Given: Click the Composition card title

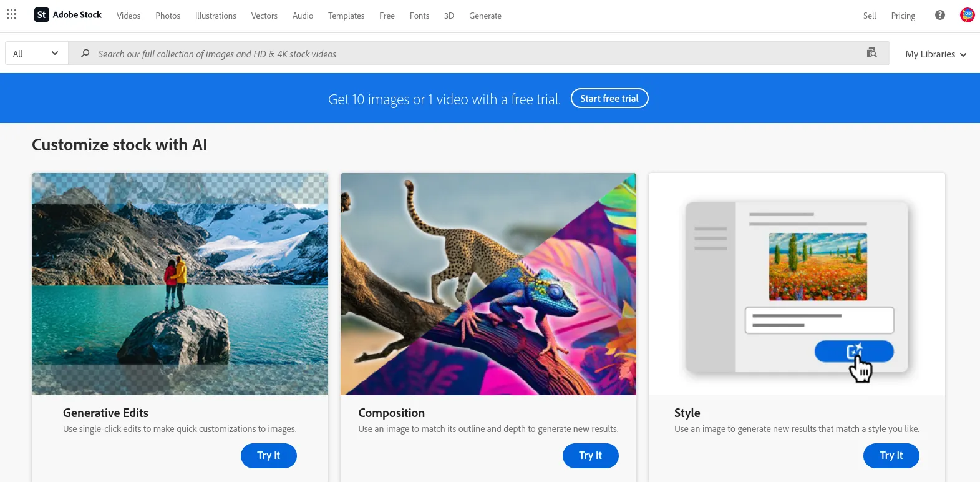Looking at the screenshot, I should (391, 413).
